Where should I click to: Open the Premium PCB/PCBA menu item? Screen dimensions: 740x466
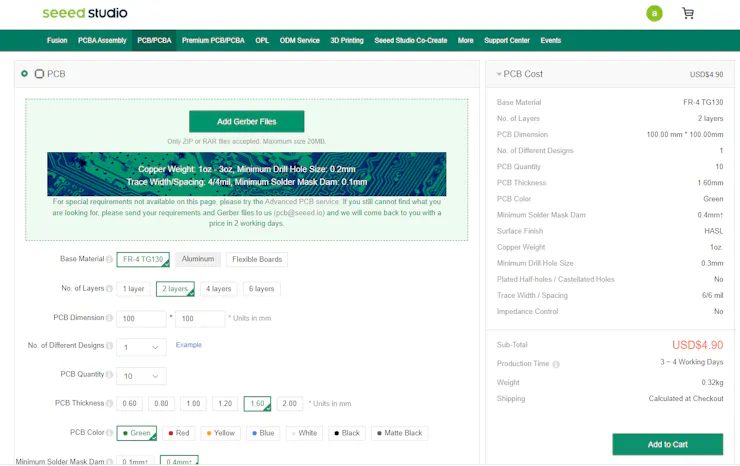click(213, 41)
